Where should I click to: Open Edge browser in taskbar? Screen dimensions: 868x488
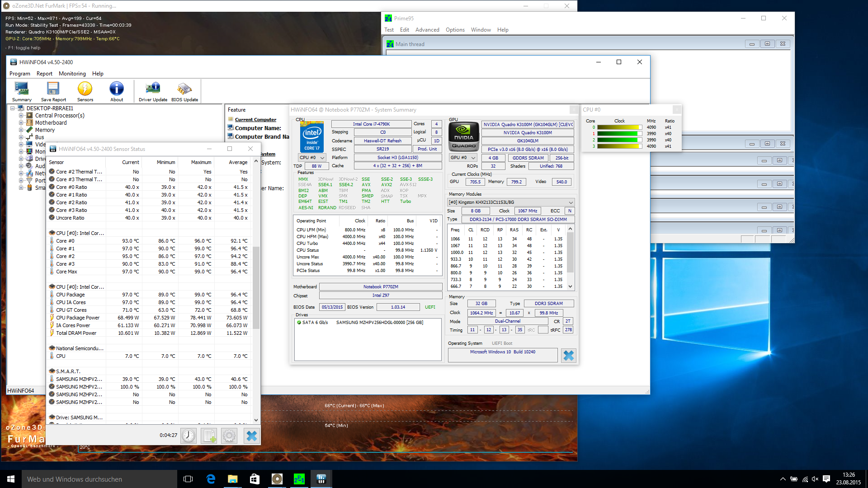211,479
